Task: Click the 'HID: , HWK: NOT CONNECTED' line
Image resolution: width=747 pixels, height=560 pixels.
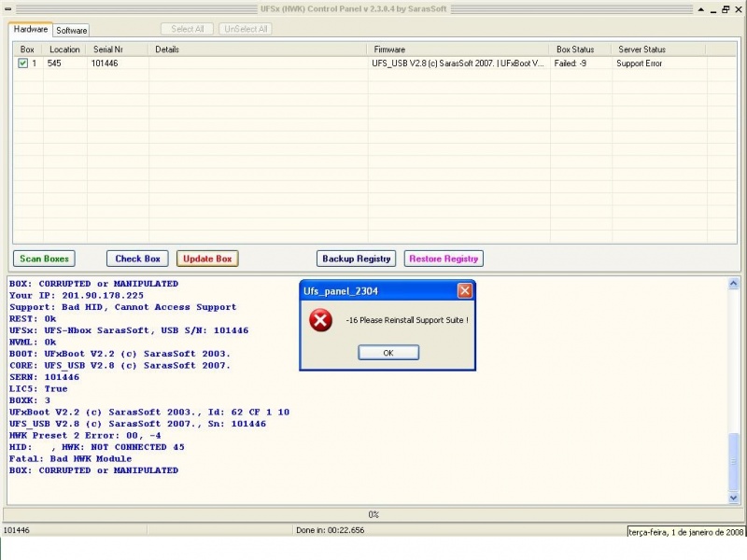Action: coord(97,447)
